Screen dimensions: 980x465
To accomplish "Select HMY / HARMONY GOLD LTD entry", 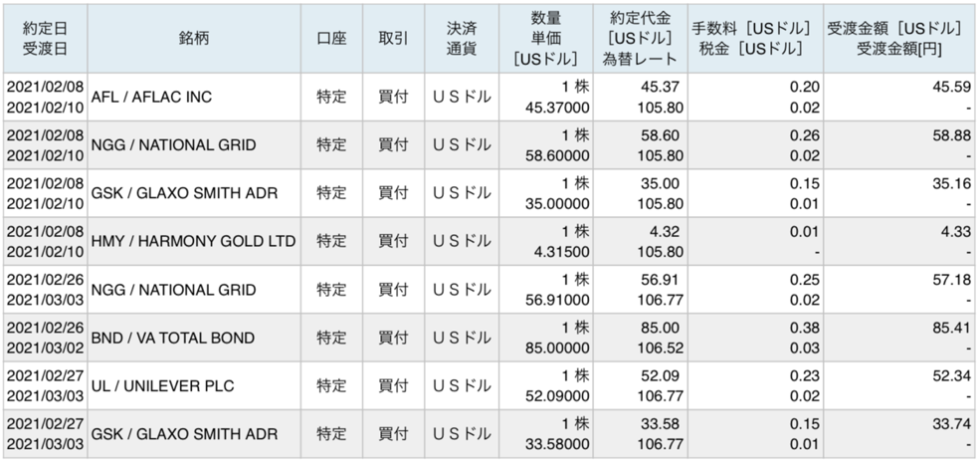I will point(193,241).
